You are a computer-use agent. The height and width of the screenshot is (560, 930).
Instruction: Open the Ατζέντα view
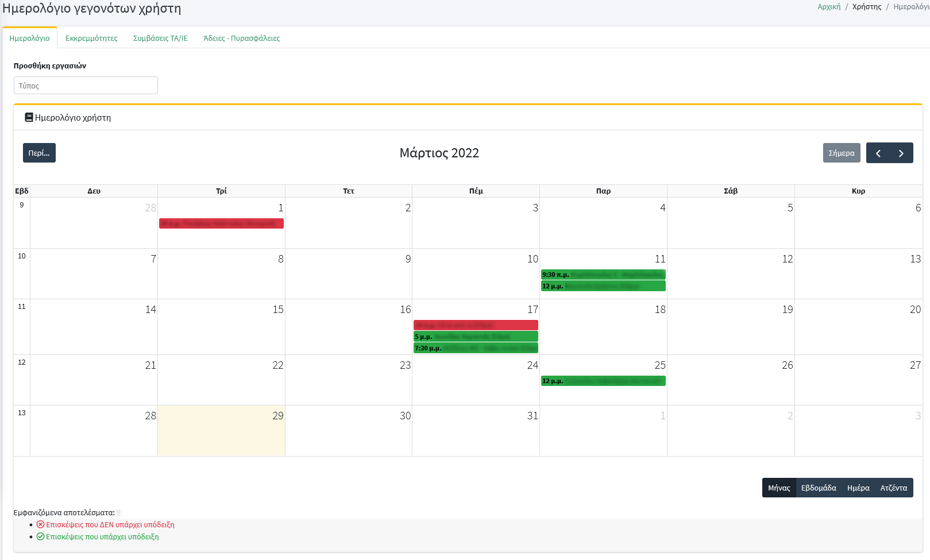tap(893, 487)
